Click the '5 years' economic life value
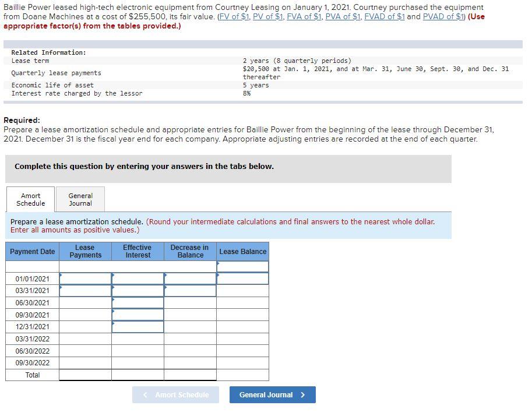This screenshot has width=532, height=416. click(256, 85)
